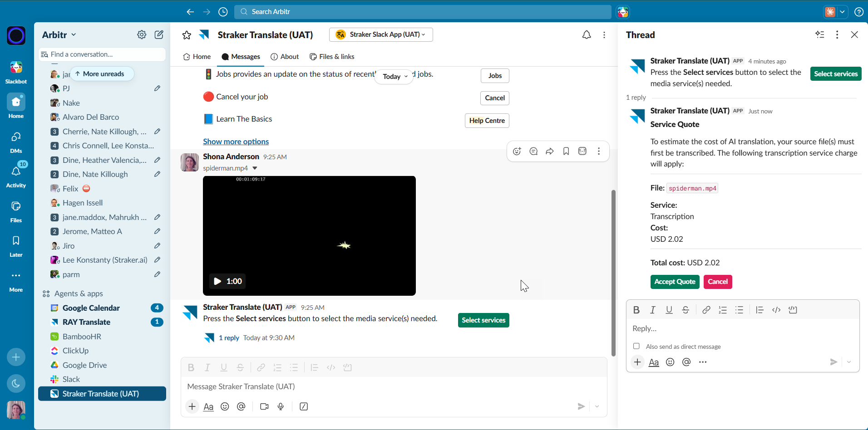Open history clock icon in top bar
The height and width of the screenshot is (430, 868).
point(223,12)
